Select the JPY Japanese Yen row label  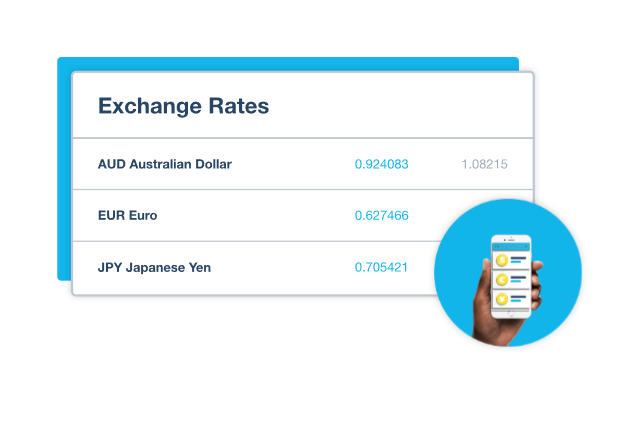pyautogui.click(x=155, y=267)
